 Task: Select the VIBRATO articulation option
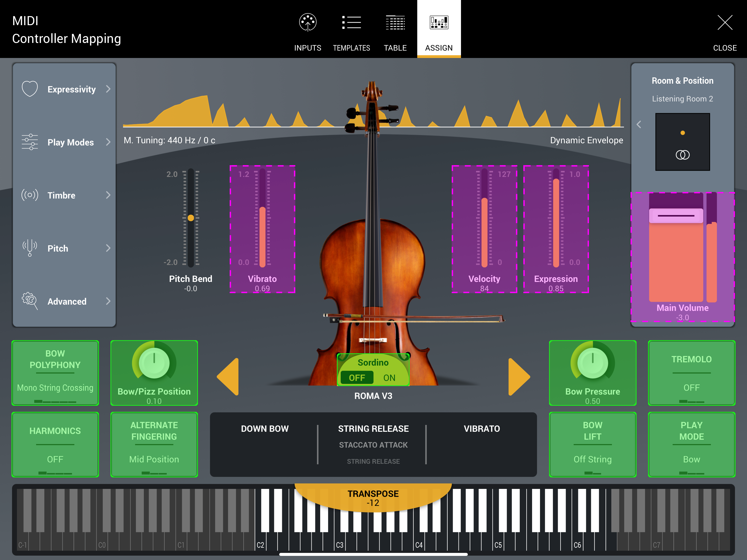pos(482,428)
